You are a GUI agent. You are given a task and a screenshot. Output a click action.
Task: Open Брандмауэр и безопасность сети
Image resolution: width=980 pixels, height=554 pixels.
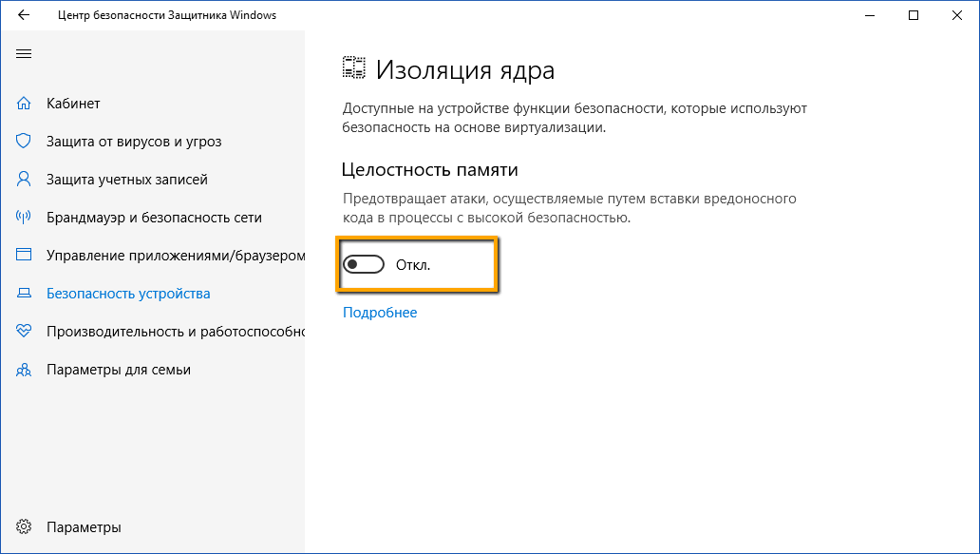(154, 218)
